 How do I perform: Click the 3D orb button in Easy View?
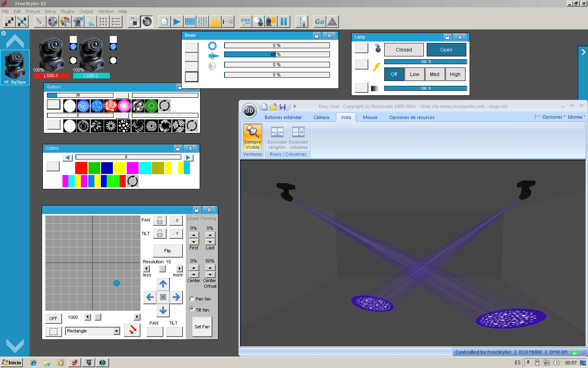[x=249, y=110]
